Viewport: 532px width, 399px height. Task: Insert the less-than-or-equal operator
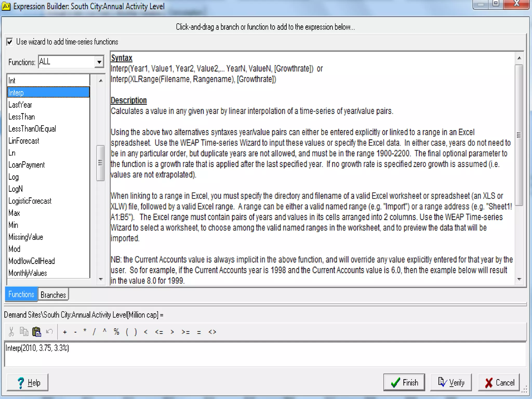(x=159, y=332)
